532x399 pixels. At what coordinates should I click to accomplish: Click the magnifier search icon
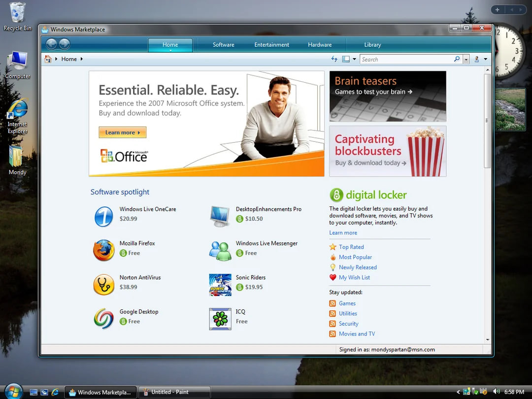457,59
